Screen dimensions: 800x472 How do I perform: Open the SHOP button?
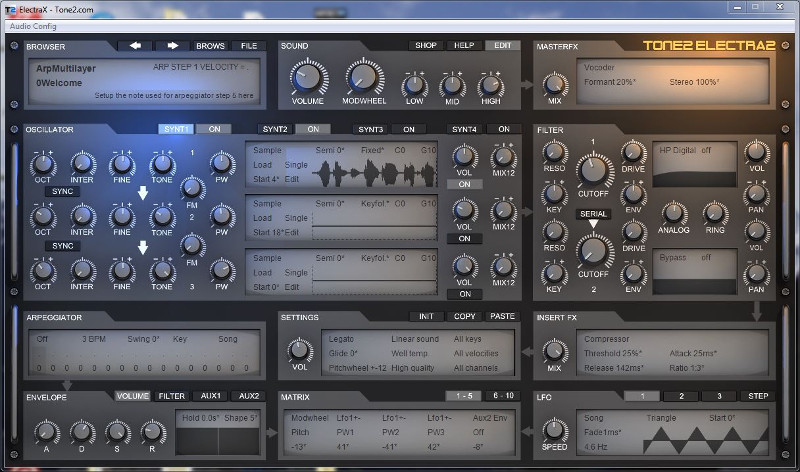coord(426,45)
